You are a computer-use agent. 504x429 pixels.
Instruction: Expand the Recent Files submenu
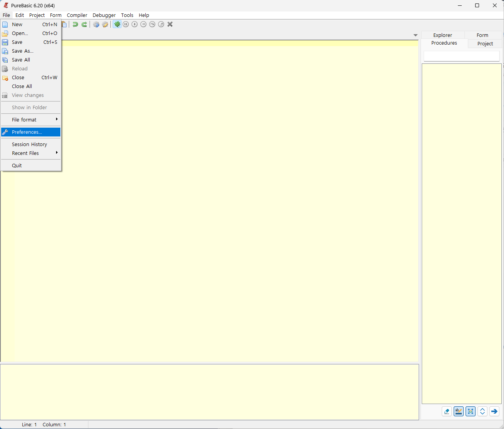click(31, 153)
